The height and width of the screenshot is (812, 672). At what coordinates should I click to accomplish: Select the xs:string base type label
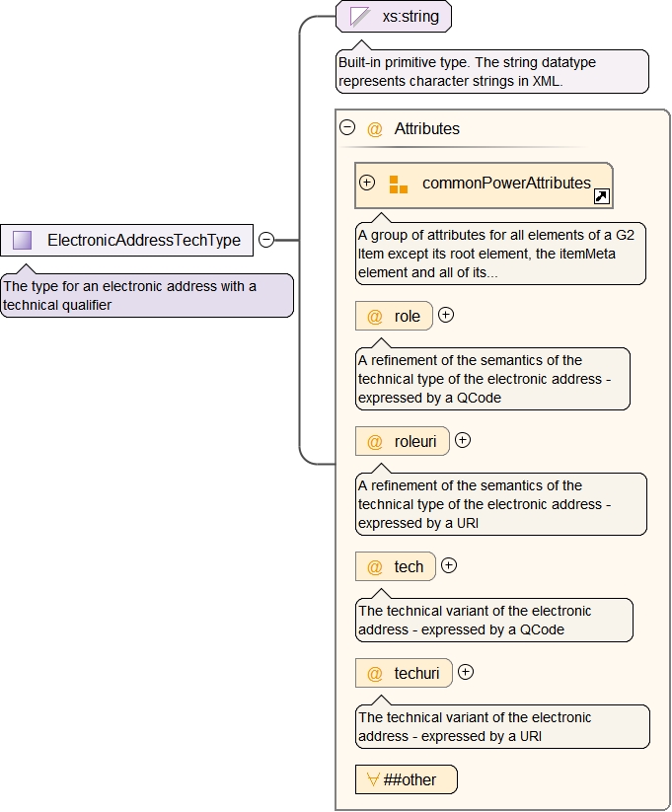click(411, 17)
